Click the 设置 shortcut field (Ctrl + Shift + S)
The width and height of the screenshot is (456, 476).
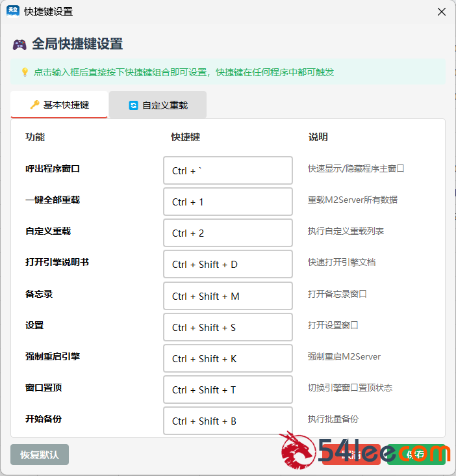pos(228,327)
